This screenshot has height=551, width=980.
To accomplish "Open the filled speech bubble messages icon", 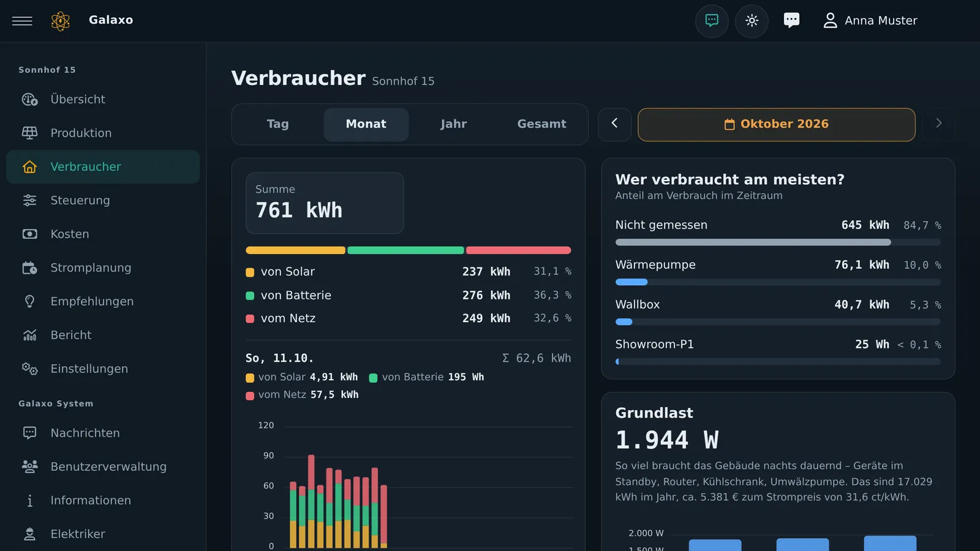I will pyautogui.click(x=791, y=20).
